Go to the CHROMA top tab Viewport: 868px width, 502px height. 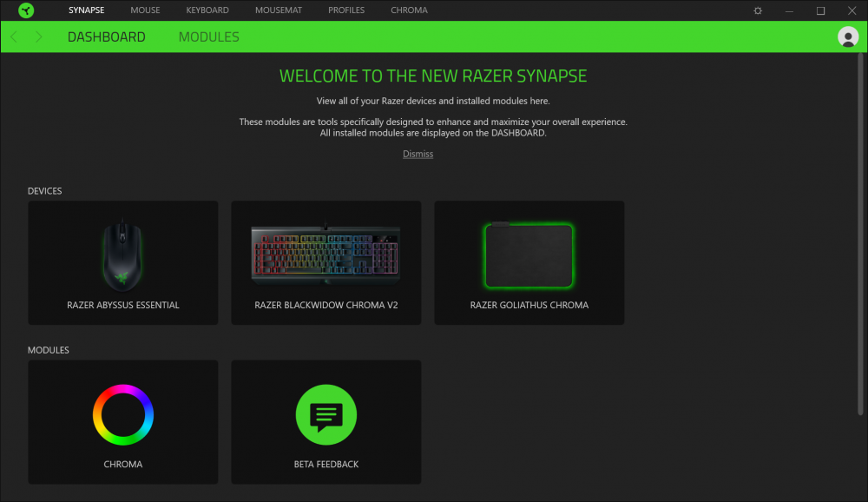tap(409, 10)
